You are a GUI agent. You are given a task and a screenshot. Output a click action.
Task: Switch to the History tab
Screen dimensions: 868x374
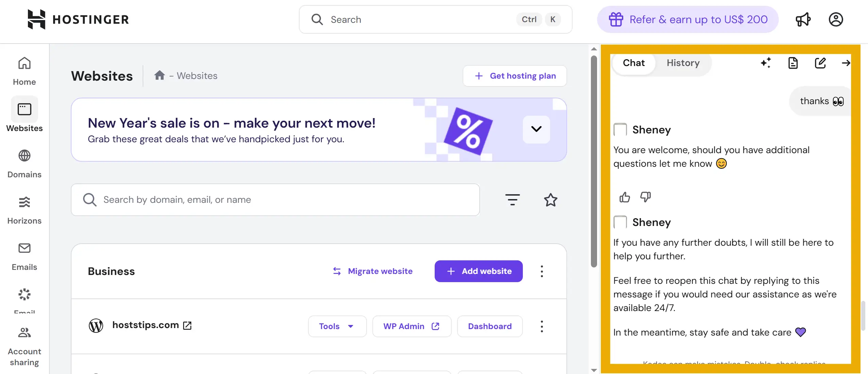(x=683, y=63)
